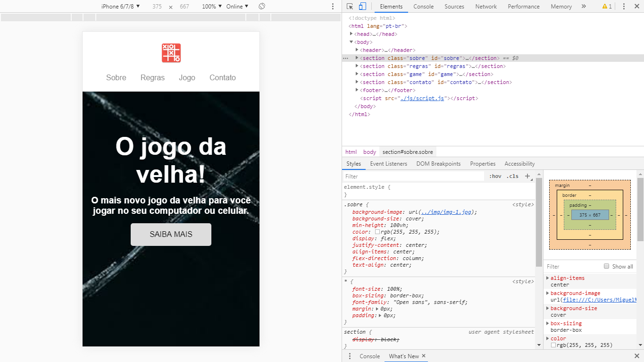Open the iPhone 6/7/8 device dropdown
This screenshot has width=644, height=362.
(x=121, y=6)
